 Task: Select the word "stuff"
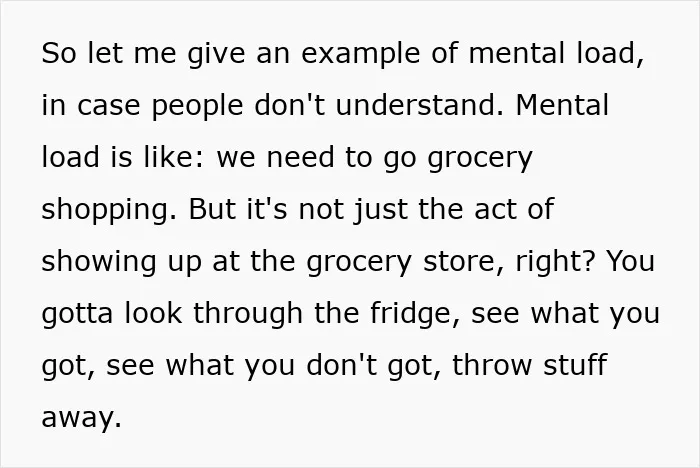click(x=575, y=364)
